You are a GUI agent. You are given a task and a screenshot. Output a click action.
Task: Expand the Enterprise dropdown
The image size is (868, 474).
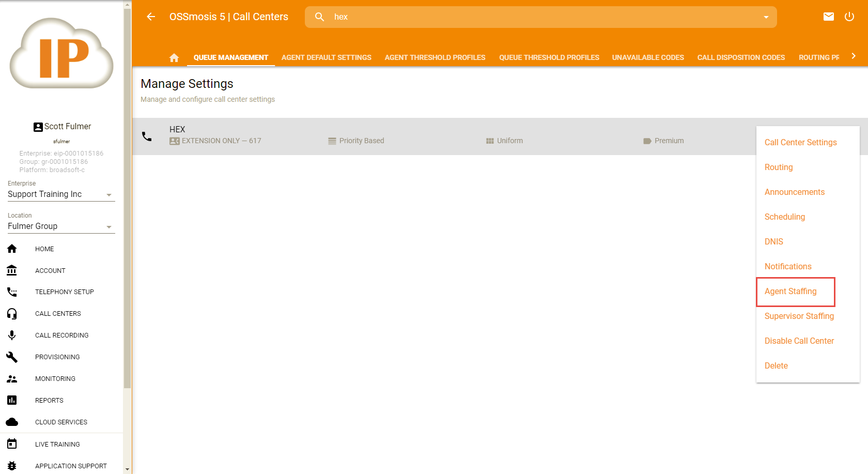tap(109, 195)
